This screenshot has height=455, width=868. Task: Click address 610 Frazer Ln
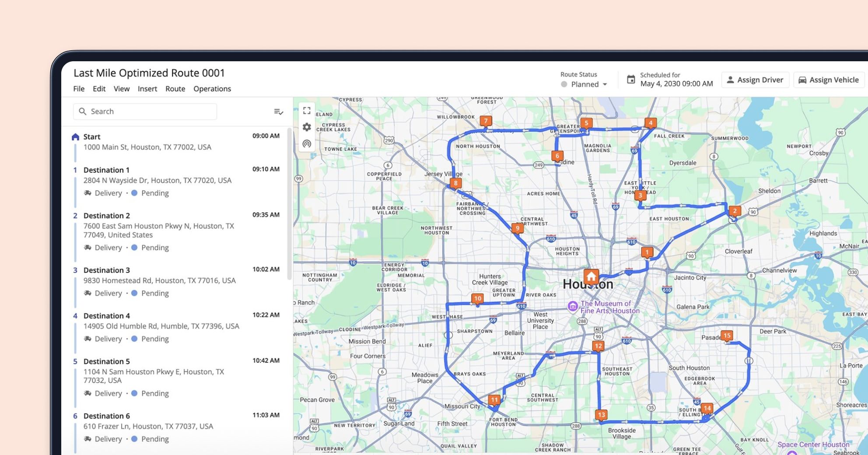[x=148, y=426]
